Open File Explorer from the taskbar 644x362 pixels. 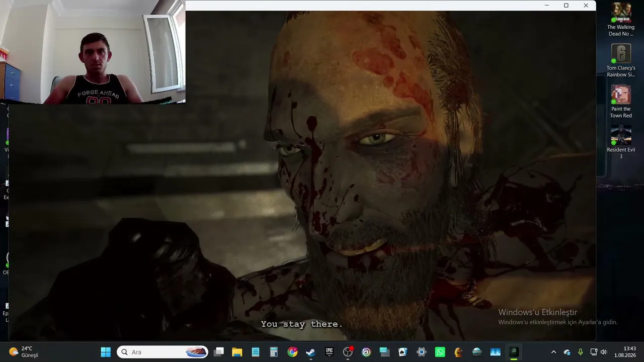pos(237,352)
